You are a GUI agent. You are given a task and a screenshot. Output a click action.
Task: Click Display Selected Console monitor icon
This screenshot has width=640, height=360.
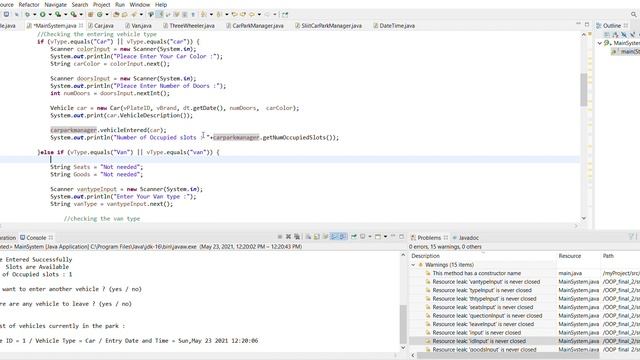(x=362, y=237)
